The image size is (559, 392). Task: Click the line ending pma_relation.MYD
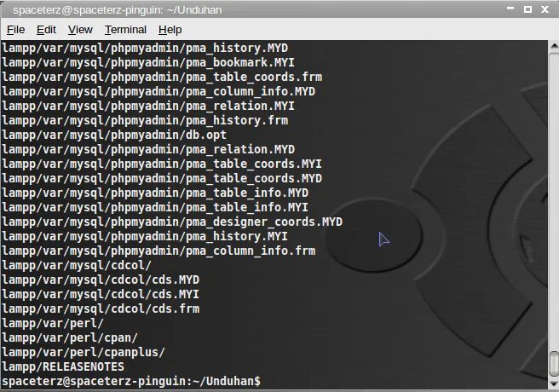click(148, 149)
